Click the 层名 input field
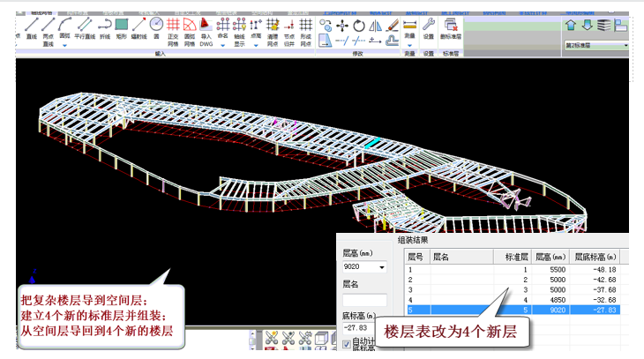The image size is (644, 359). (364, 300)
